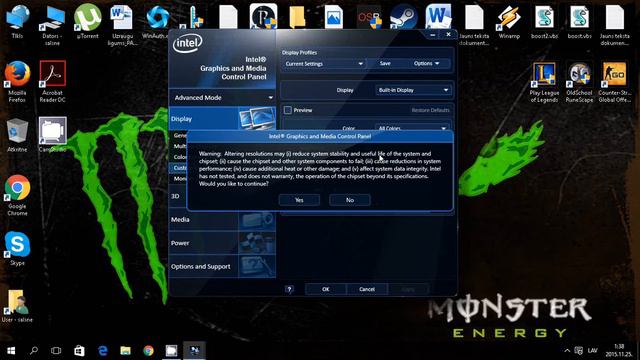This screenshot has height=360, width=640.
Task: Launch Skype from the desktop
Action: click(17, 248)
